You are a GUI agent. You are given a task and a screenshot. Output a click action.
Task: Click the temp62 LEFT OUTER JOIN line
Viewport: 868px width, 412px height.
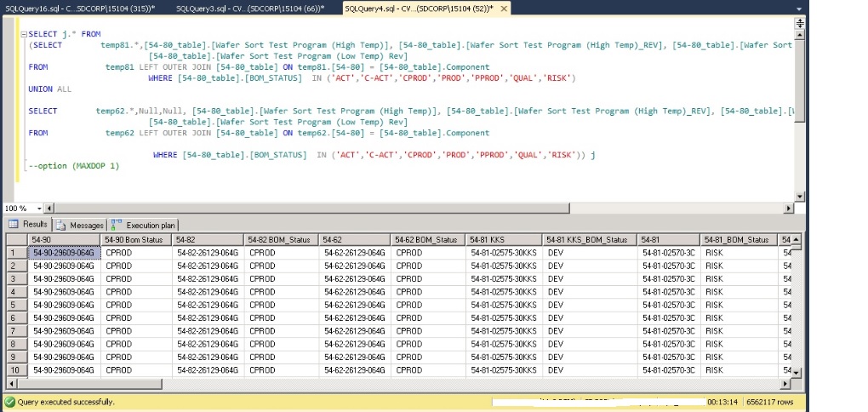259,133
